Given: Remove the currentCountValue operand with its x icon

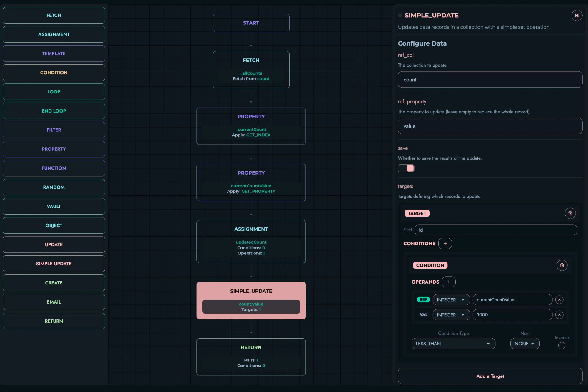Looking at the screenshot, I should (559, 299).
